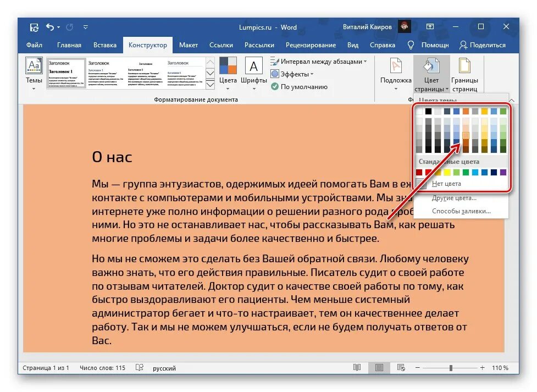The height and width of the screenshot is (392, 537).
Task: Pick the highlighted light orange theme shade
Action: tap(466, 136)
